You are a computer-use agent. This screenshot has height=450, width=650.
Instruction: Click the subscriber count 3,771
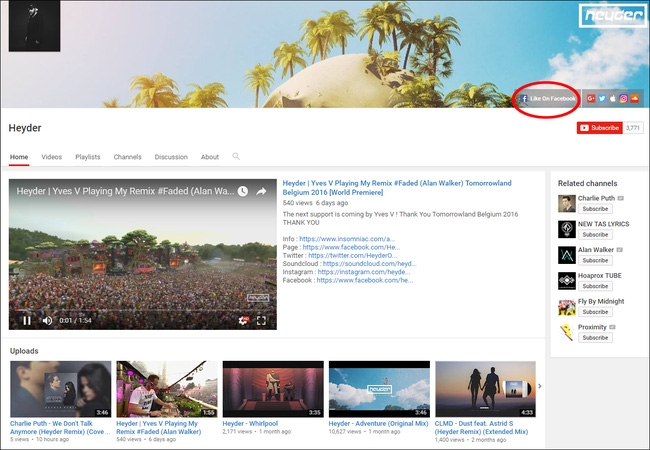click(x=633, y=128)
